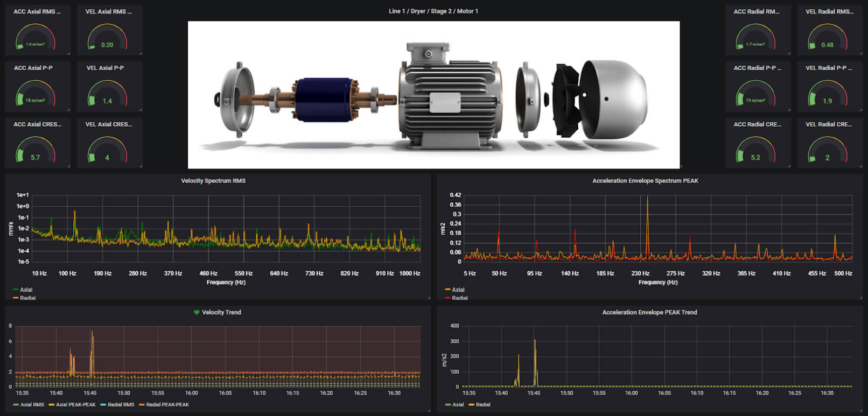Open the VEL Axial RMS panel title menu
868x416 pixels.
(108, 11)
